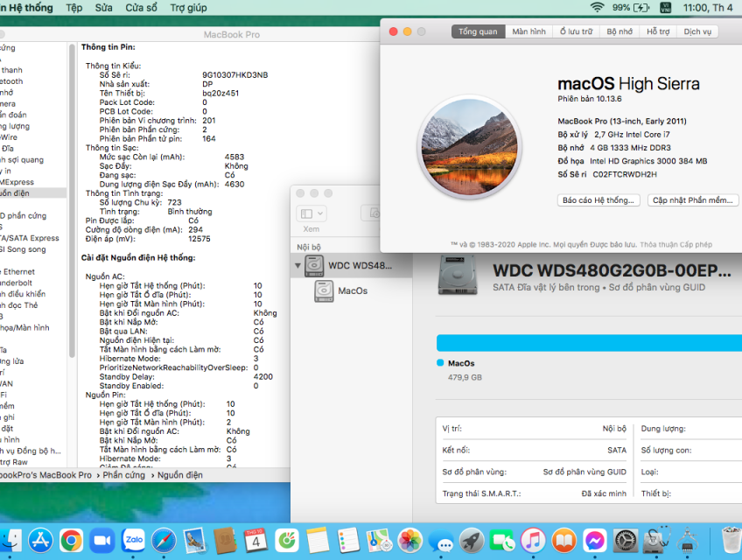The height and width of the screenshot is (560, 742).
Task: Open the Xem view dropdown in Disk Utility
Action: 311,213
